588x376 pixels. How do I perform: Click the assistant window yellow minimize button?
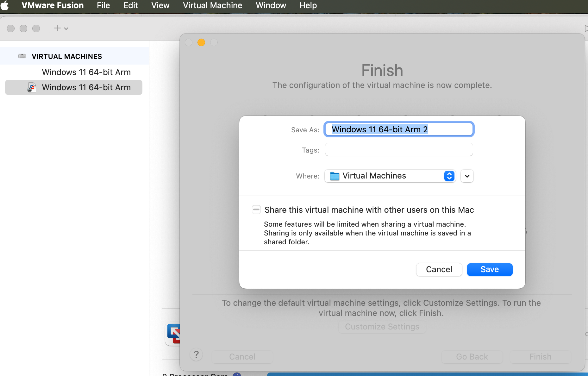pos(201,42)
